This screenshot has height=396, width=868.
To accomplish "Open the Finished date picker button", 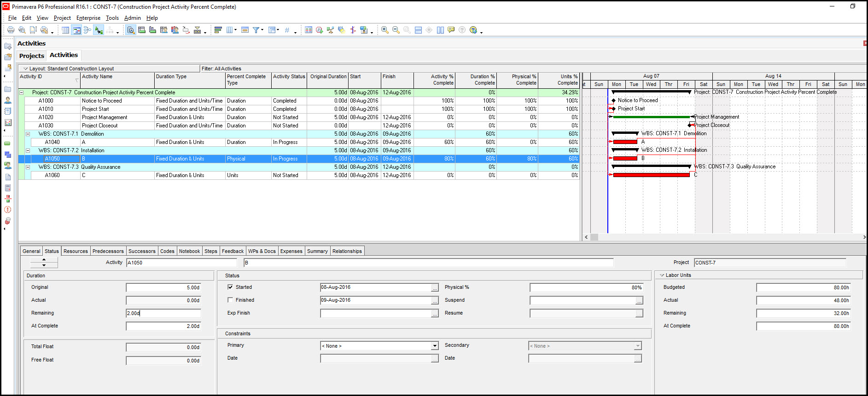I will (435, 300).
